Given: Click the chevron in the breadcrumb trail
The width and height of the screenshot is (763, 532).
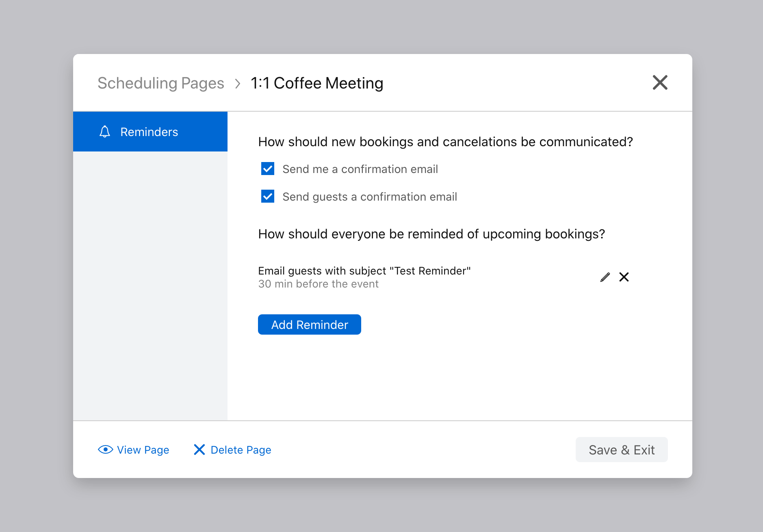Looking at the screenshot, I should pos(237,83).
